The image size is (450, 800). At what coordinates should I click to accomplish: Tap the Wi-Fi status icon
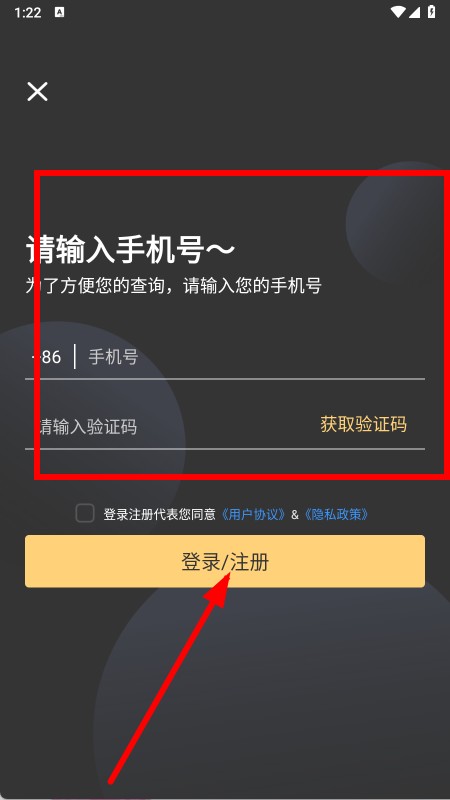point(397,12)
